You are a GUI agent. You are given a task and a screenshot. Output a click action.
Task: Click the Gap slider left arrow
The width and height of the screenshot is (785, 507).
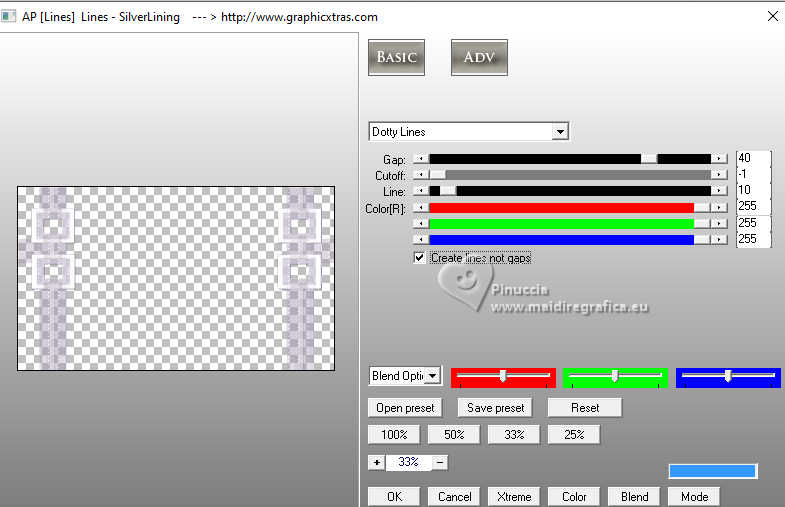point(421,159)
